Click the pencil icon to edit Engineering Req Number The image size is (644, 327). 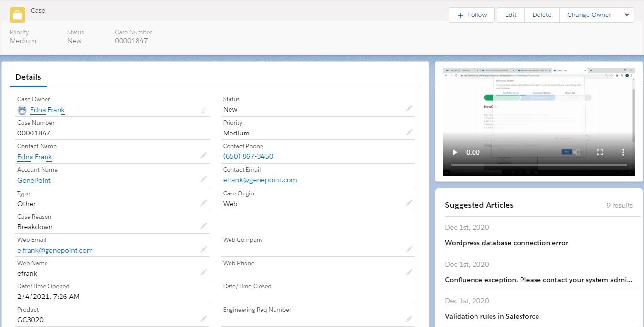point(409,319)
